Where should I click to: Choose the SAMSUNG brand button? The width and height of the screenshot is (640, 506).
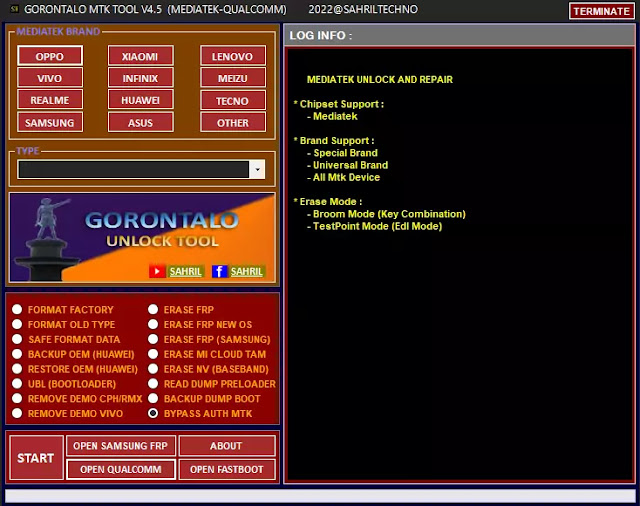point(50,122)
